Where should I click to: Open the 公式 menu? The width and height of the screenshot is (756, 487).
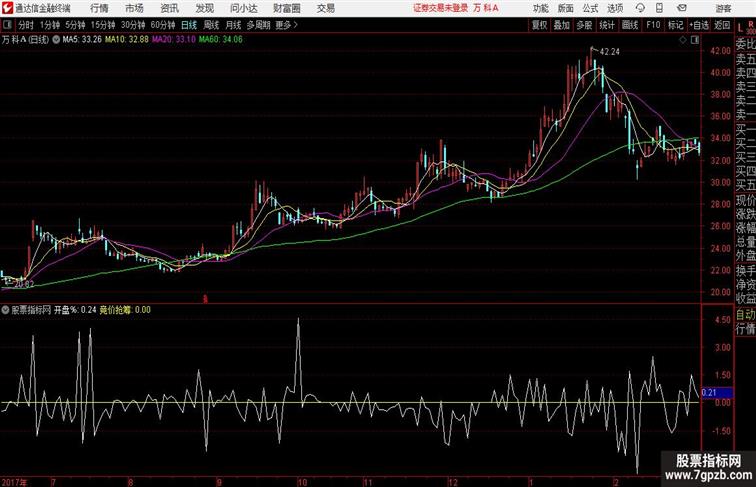tap(590, 8)
